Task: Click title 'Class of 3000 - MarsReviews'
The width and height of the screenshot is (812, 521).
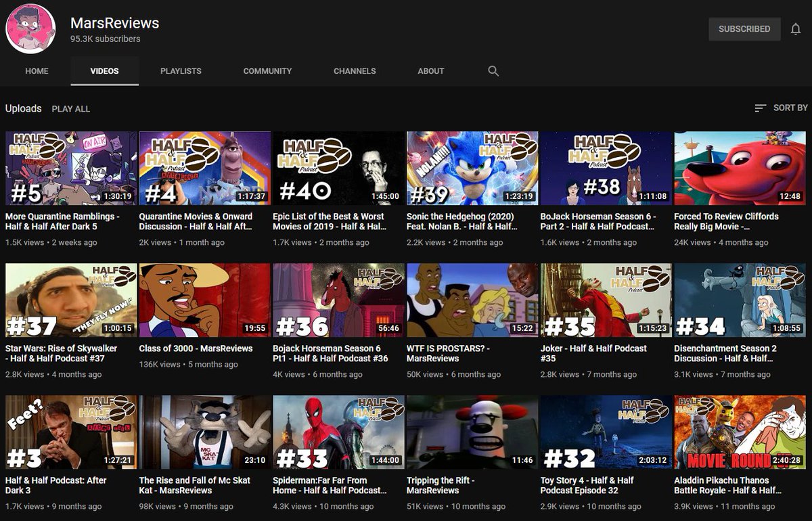Action: [196, 348]
